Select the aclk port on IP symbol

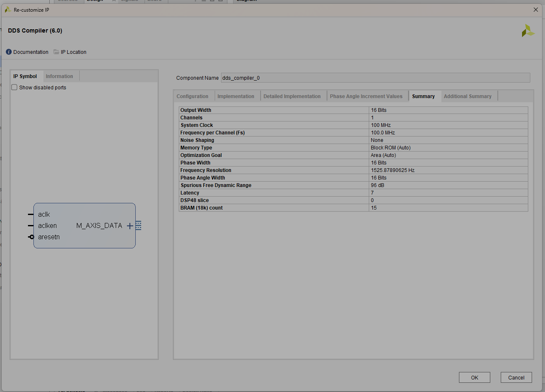[x=44, y=215]
